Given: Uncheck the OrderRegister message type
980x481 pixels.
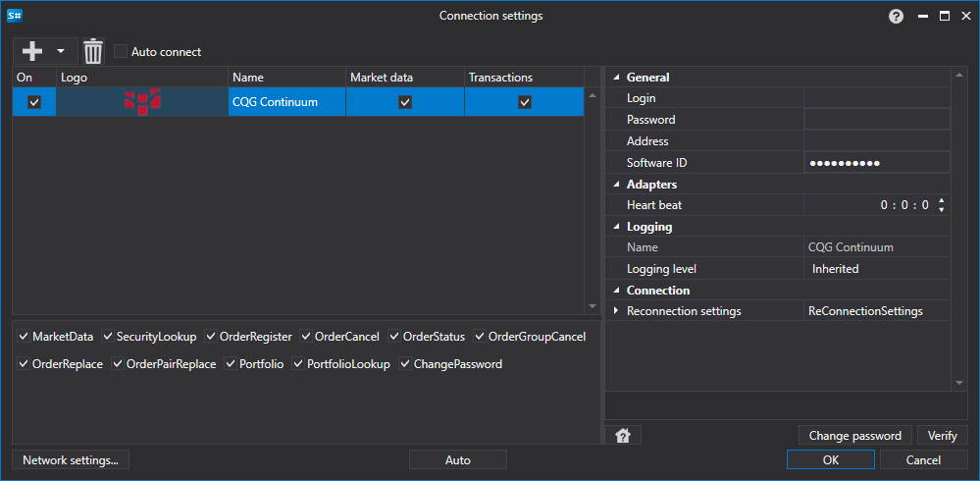Looking at the screenshot, I should [211, 337].
